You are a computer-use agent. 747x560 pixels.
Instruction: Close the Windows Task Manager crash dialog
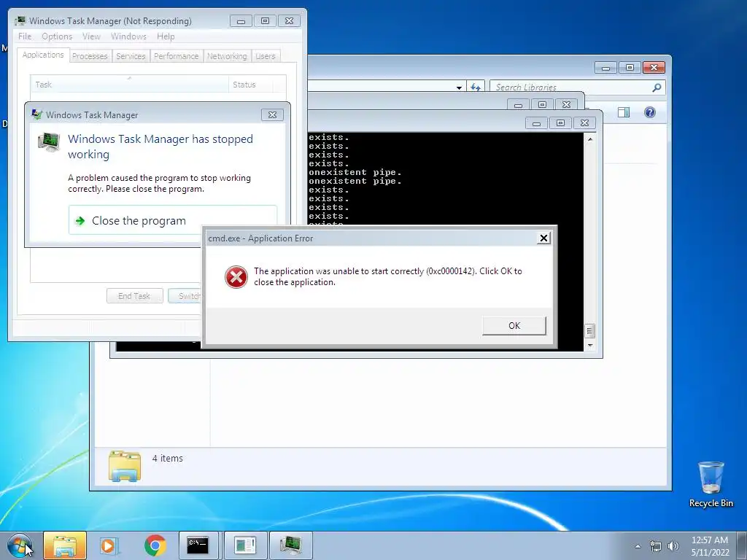[272, 114]
